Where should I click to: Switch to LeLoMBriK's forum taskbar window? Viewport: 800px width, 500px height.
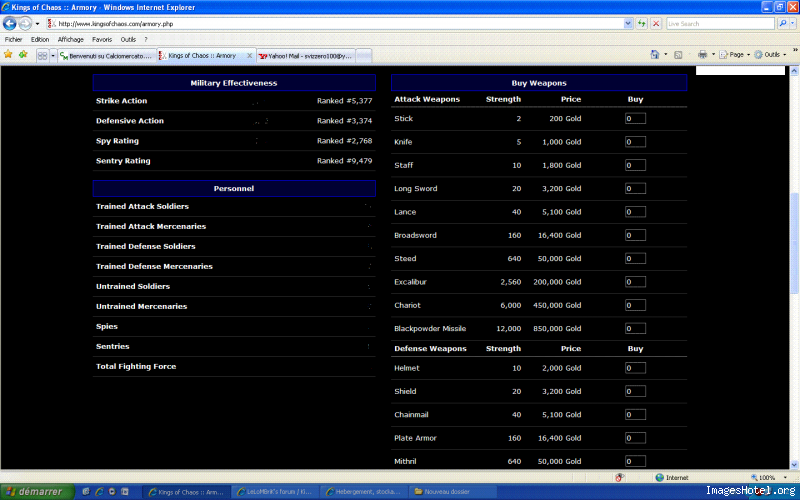click(x=276, y=492)
